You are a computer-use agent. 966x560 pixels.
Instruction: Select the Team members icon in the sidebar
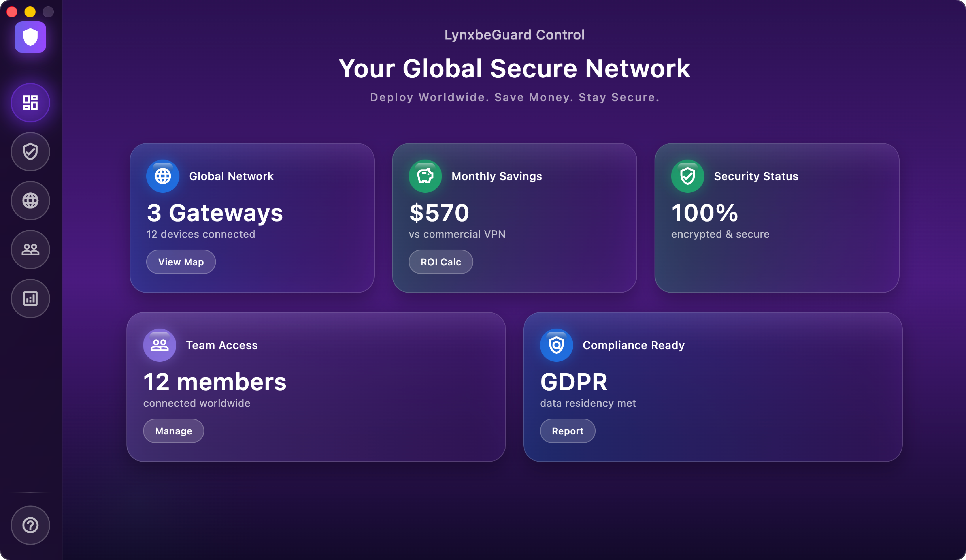[x=30, y=249]
